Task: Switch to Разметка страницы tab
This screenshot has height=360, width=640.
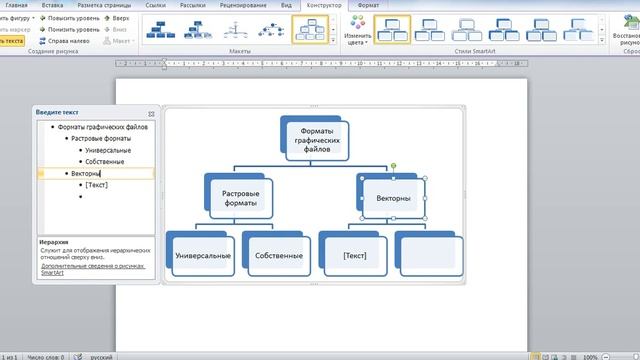Action: pyautogui.click(x=104, y=5)
